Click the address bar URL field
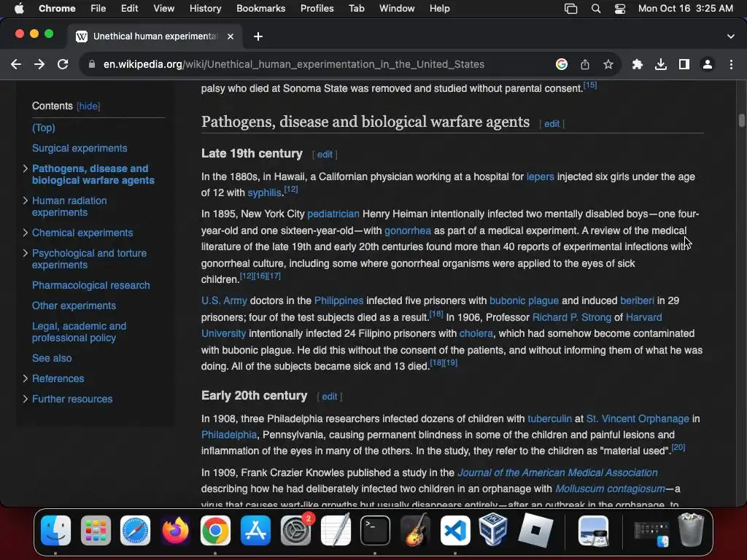This screenshot has width=747, height=560. (294, 64)
